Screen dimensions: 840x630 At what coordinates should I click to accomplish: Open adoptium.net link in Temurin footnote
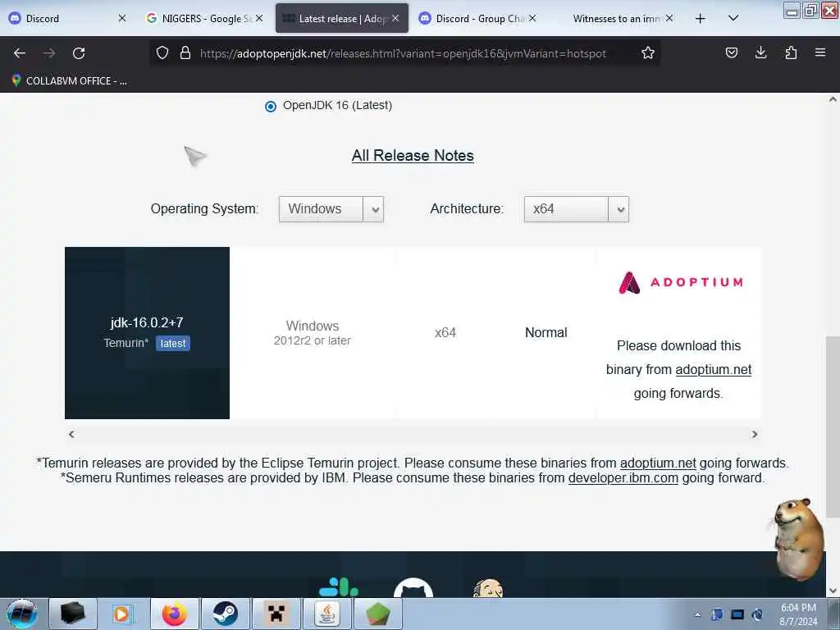[x=658, y=463]
